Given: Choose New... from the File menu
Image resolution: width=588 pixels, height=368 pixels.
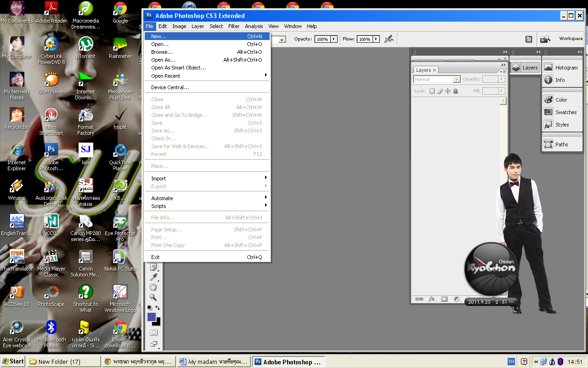Looking at the screenshot, I should coord(207,36).
